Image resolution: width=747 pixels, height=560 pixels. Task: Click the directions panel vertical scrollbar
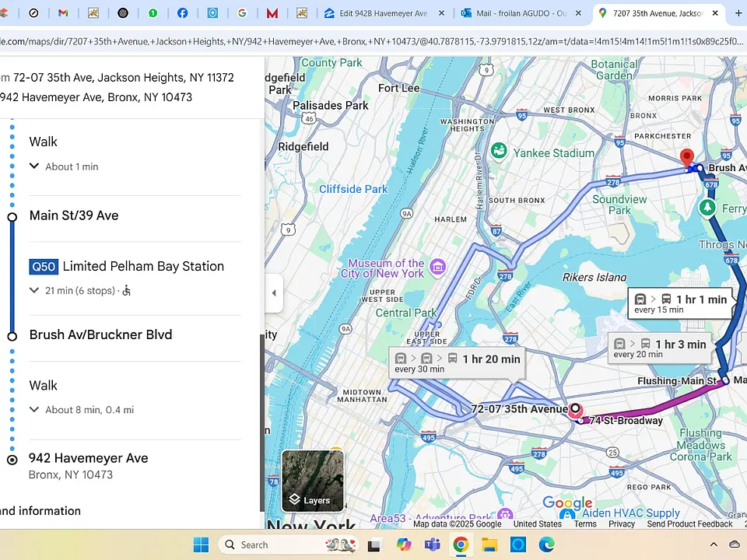point(262,423)
